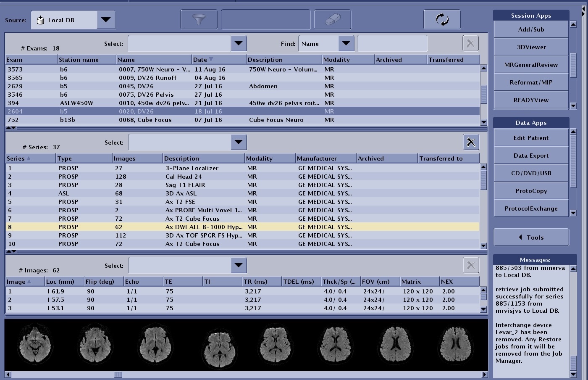Click the funnel filter icon
The height and width of the screenshot is (380, 588).
coord(199,20)
